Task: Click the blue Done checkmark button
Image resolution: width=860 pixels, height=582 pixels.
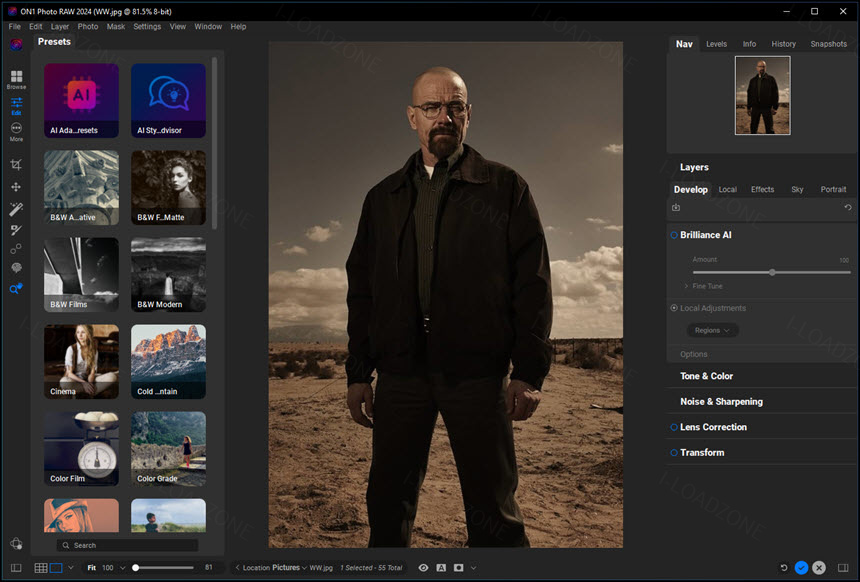Action: click(x=801, y=568)
